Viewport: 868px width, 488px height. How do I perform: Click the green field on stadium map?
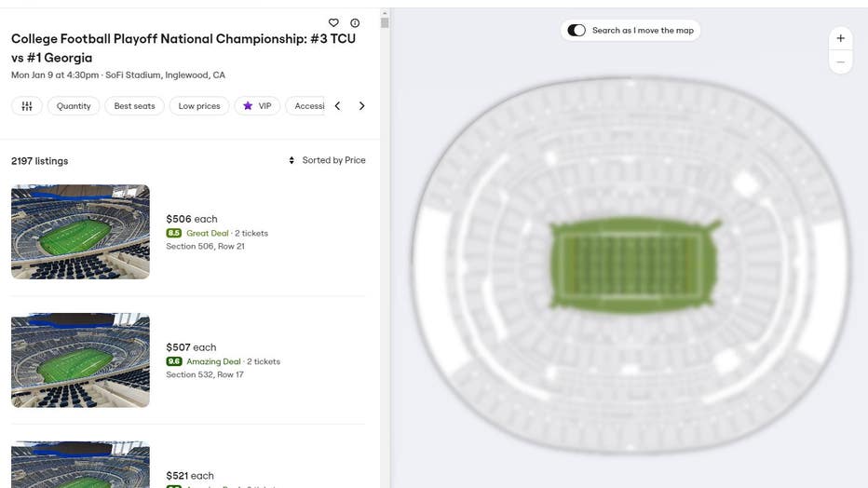pyautogui.click(x=631, y=265)
